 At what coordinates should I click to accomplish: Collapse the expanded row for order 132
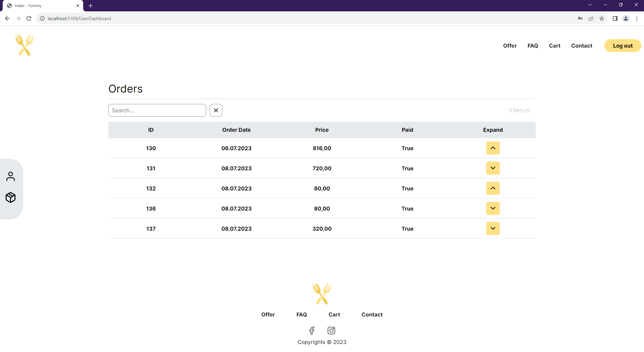(x=493, y=188)
